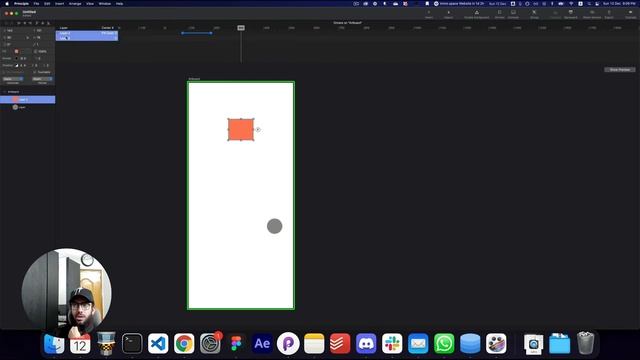Open WhatsApp from the dock

click(x=444, y=344)
